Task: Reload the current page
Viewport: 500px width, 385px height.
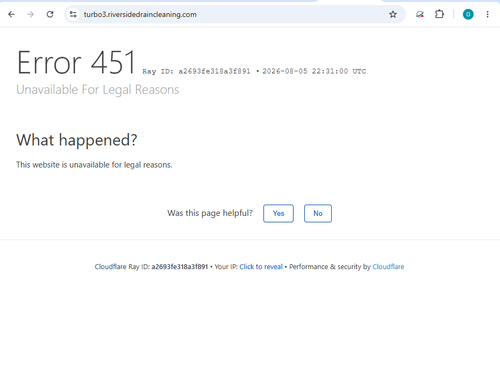Action: point(50,14)
